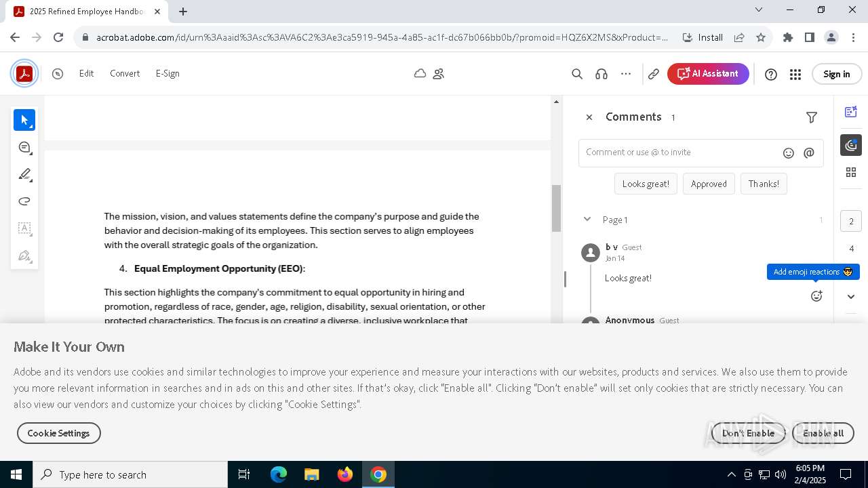The width and height of the screenshot is (868, 488).
Task: Click the document vertical scrollbar thumb
Action: (x=556, y=208)
